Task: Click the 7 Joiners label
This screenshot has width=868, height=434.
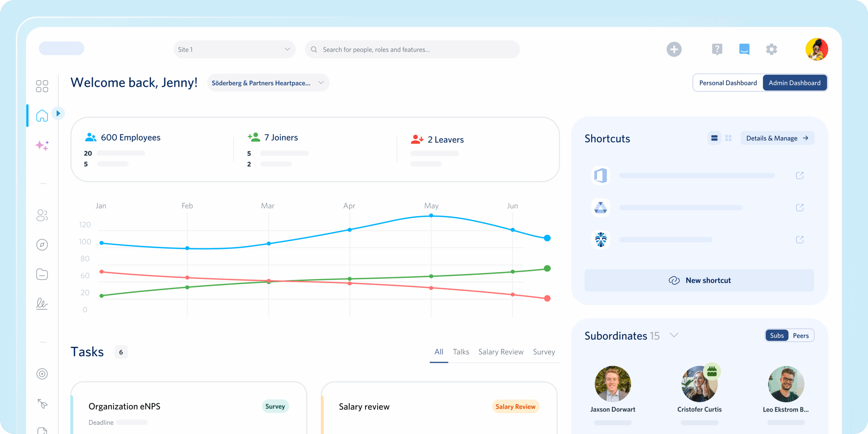Action: click(281, 137)
